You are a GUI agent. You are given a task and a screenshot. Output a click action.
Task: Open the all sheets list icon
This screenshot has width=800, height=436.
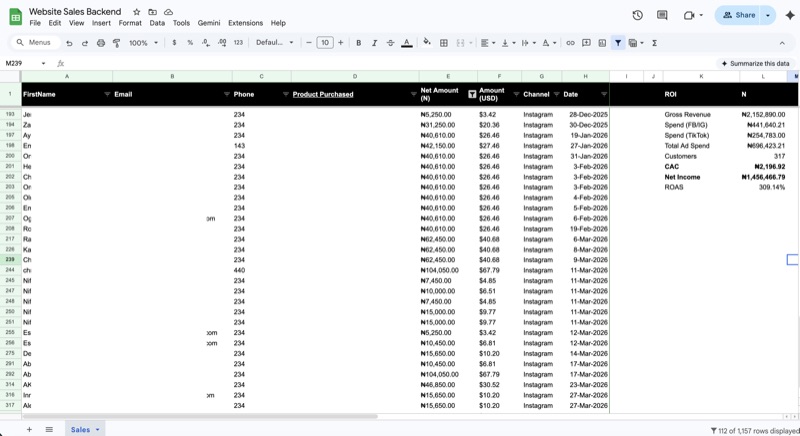[49, 429]
